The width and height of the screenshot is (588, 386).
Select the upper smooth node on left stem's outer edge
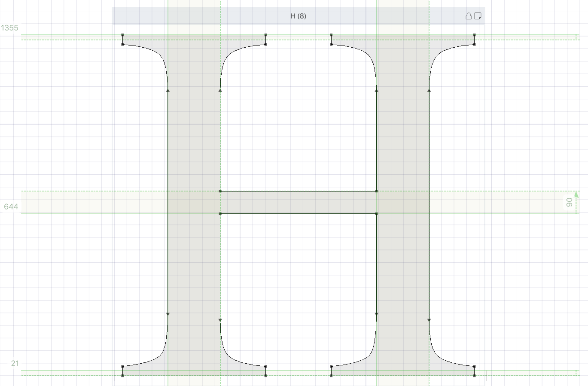pyautogui.click(x=168, y=90)
